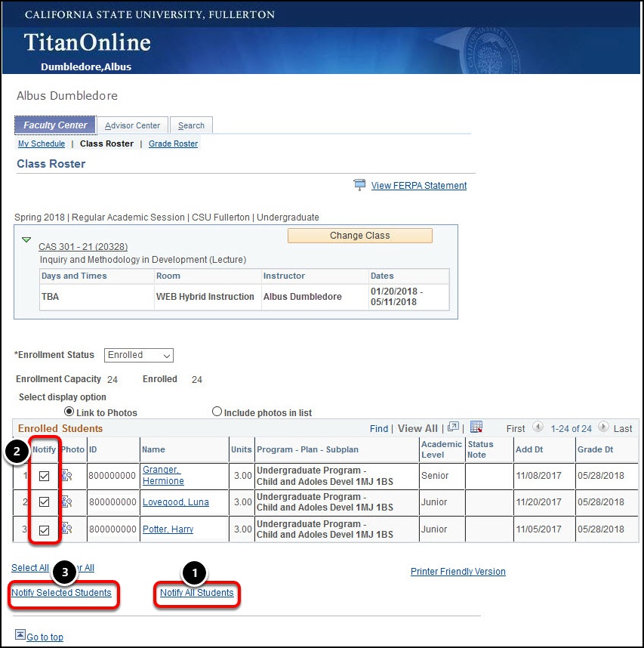Sort by the Name column header
This screenshot has width=644, height=648.
point(153,449)
